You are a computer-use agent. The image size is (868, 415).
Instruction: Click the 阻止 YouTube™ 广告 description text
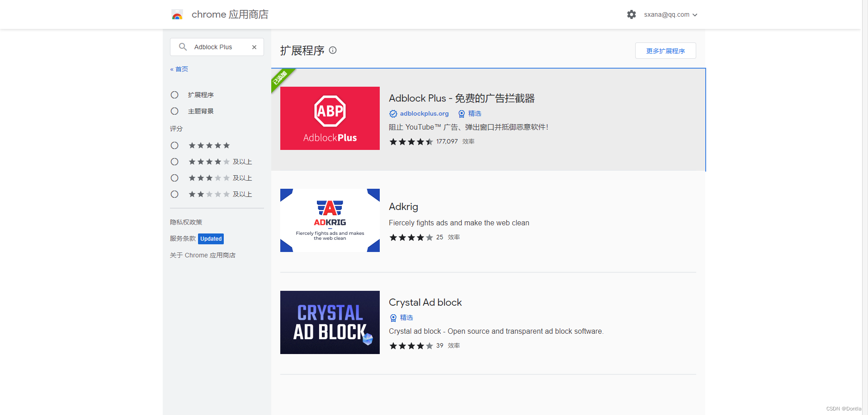[x=468, y=127]
